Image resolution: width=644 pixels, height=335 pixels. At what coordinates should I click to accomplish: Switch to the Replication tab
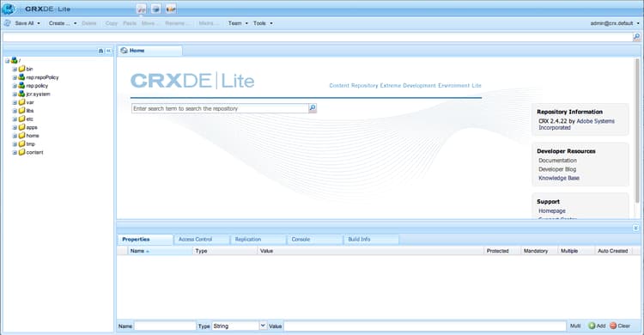coord(258,240)
